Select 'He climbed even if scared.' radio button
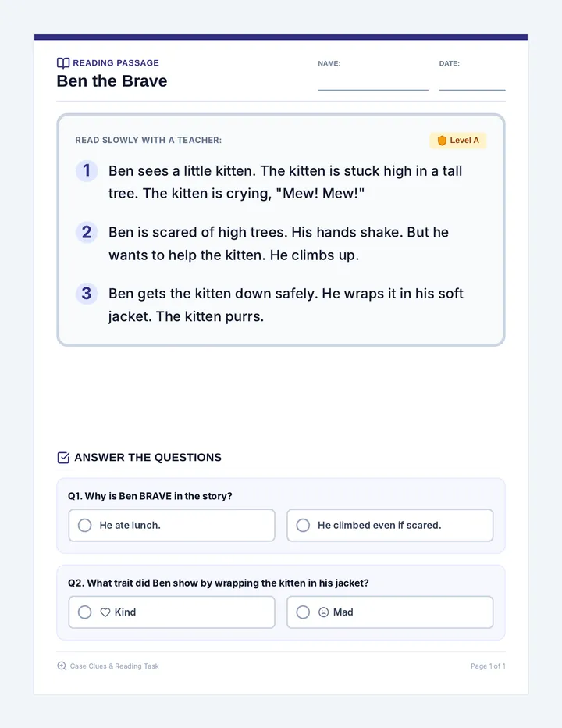 [x=303, y=525]
